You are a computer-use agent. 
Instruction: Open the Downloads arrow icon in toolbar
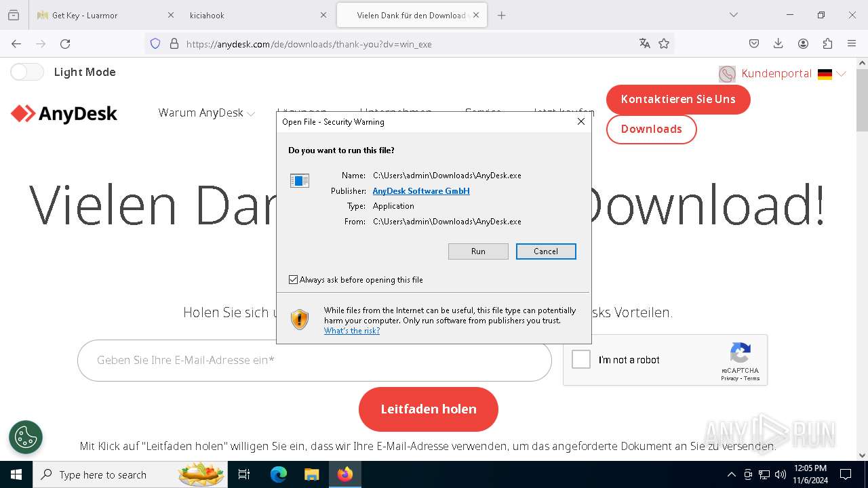coord(778,43)
